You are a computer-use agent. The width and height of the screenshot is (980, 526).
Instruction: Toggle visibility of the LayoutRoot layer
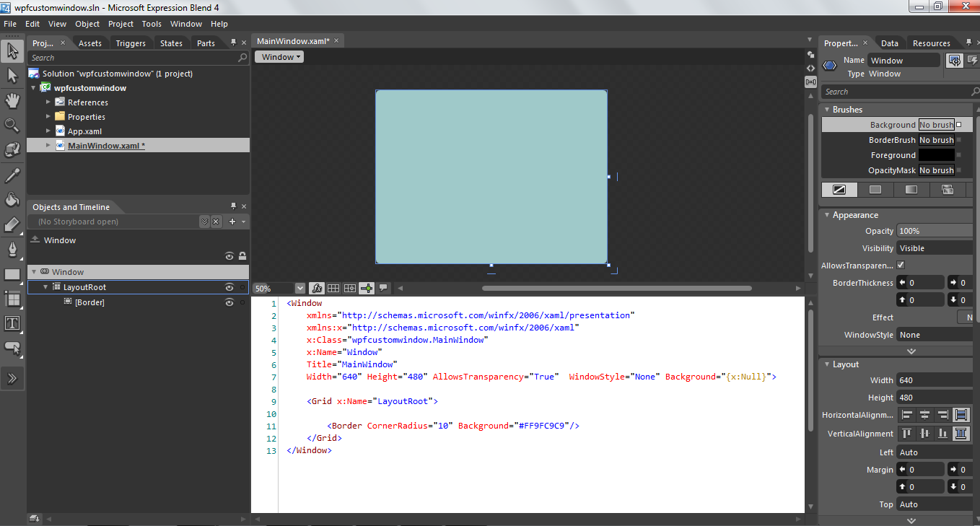(229, 286)
